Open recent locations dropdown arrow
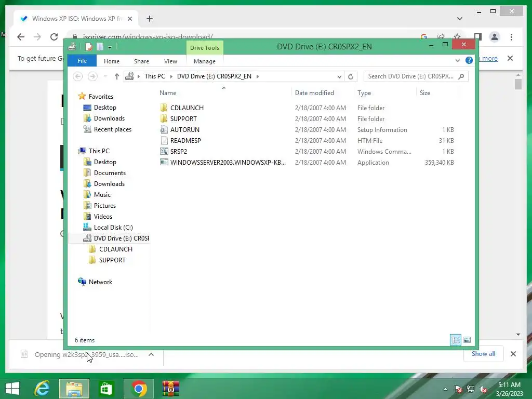Viewport: 532px width, 399px height. click(105, 76)
